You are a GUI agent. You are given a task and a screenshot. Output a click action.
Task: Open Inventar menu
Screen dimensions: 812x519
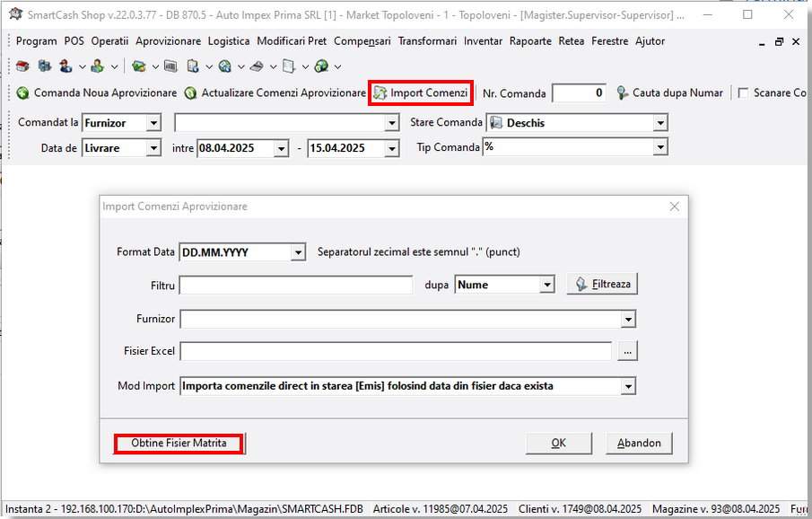click(x=483, y=41)
